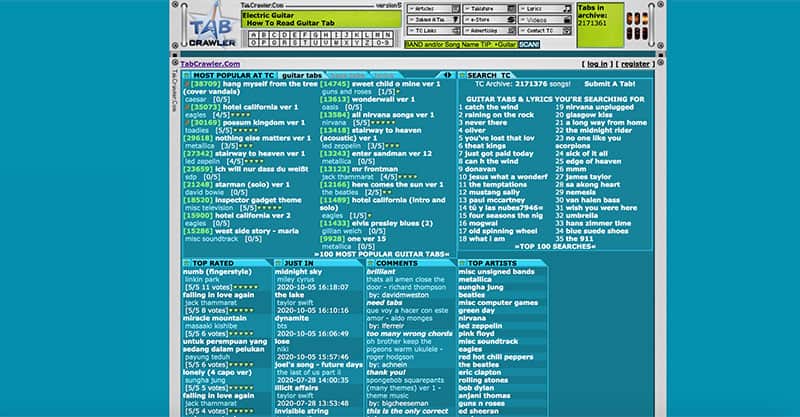Click the Comments panel icon
Viewport: 800px width, 417px height.
coord(370,263)
